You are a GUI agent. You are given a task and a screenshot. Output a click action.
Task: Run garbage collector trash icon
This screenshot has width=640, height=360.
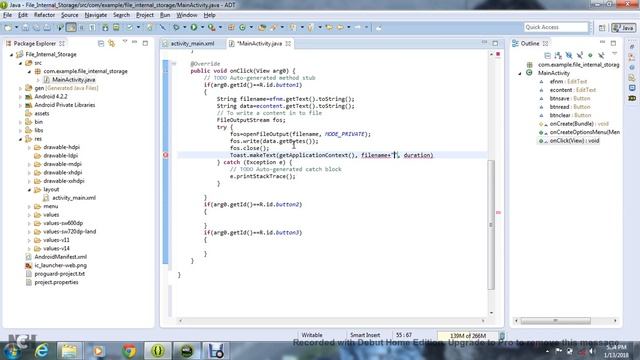pos(502,336)
